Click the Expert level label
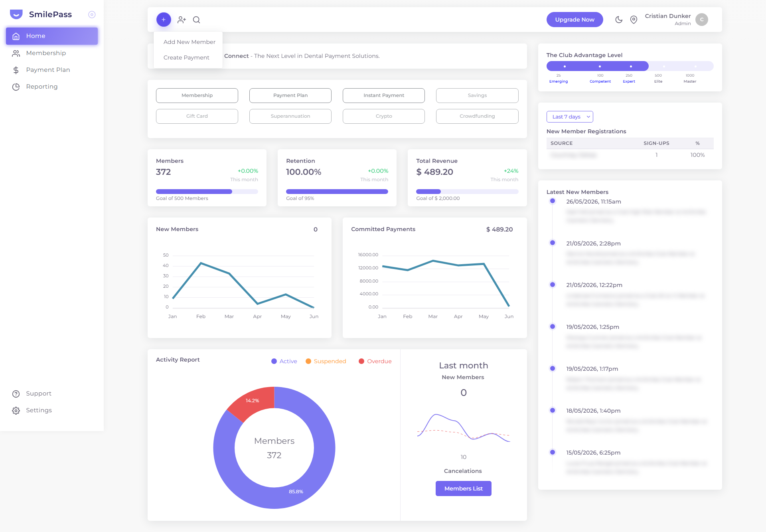 [629, 81]
